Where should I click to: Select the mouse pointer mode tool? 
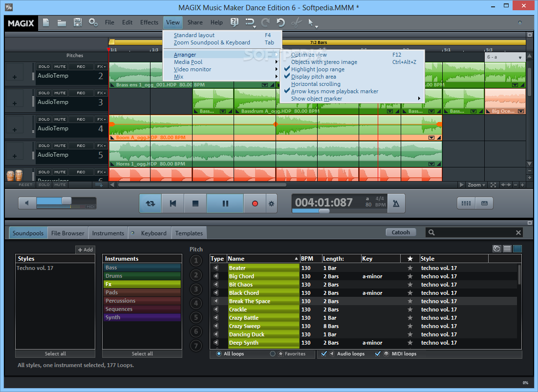[311, 22]
